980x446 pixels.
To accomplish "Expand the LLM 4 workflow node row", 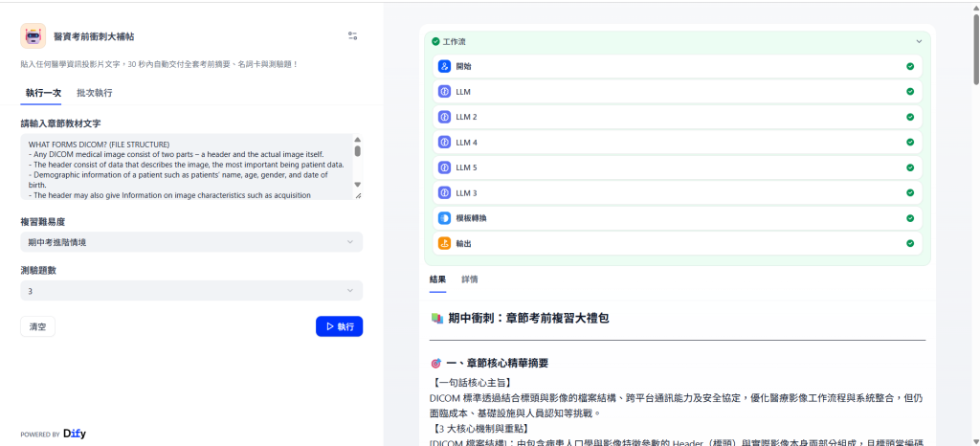I will click(678, 143).
